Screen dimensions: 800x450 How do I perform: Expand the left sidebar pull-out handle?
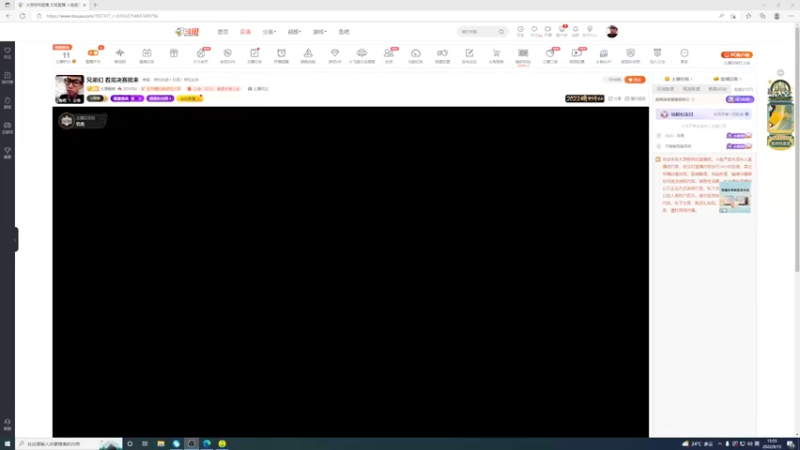point(16,239)
